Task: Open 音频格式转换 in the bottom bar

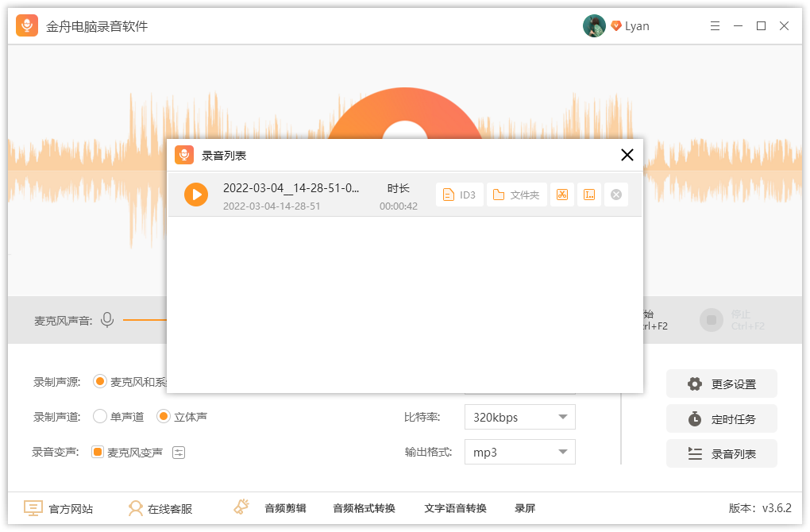Action: pos(364,508)
